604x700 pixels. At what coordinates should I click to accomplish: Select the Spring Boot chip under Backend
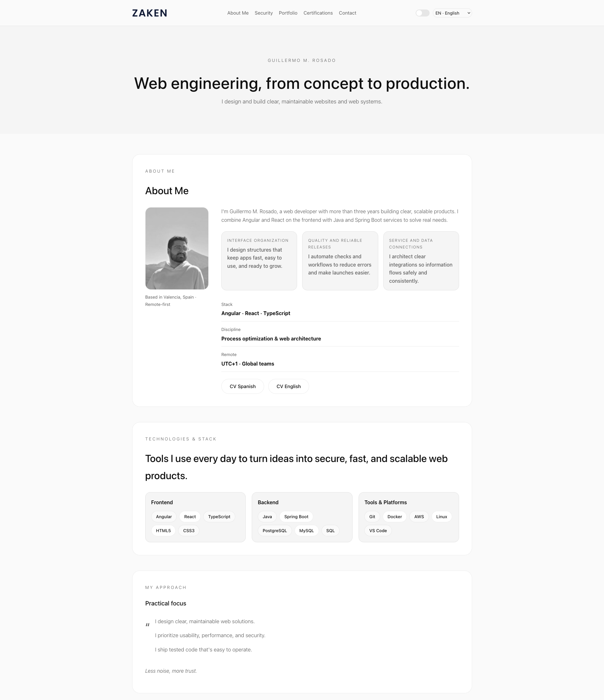click(x=296, y=517)
